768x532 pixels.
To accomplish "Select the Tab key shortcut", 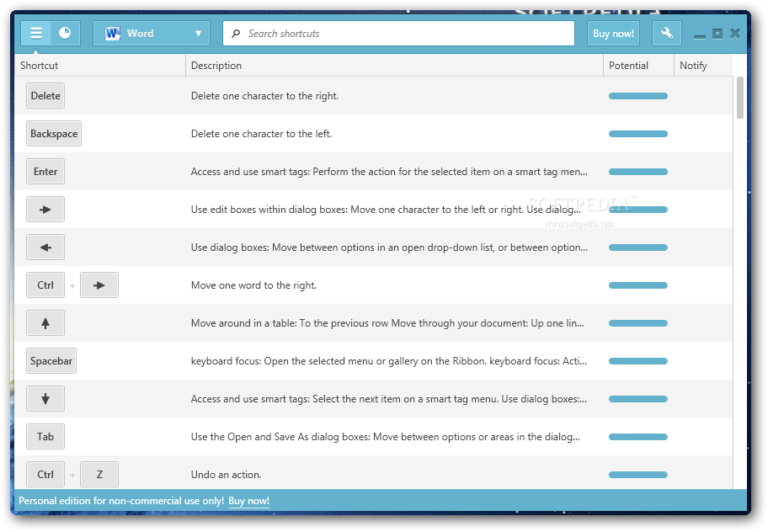I will [x=45, y=437].
